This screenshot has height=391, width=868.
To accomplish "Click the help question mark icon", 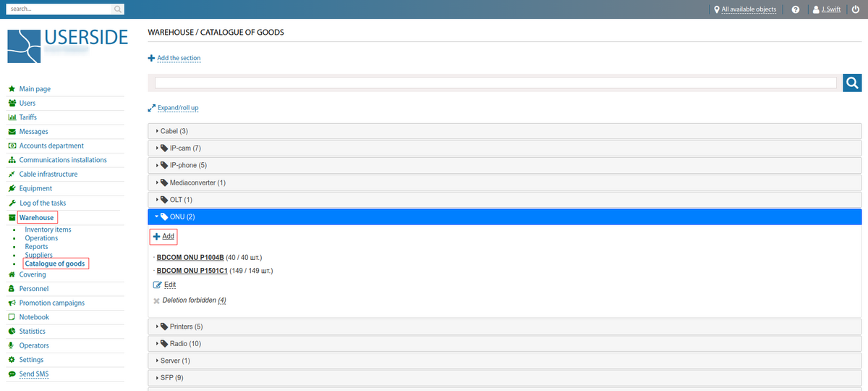I will pos(796,10).
